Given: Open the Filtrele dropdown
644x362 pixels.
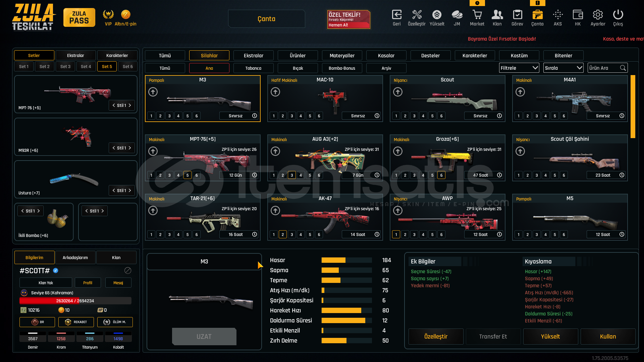Looking at the screenshot, I should pyautogui.click(x=519, y=68).
